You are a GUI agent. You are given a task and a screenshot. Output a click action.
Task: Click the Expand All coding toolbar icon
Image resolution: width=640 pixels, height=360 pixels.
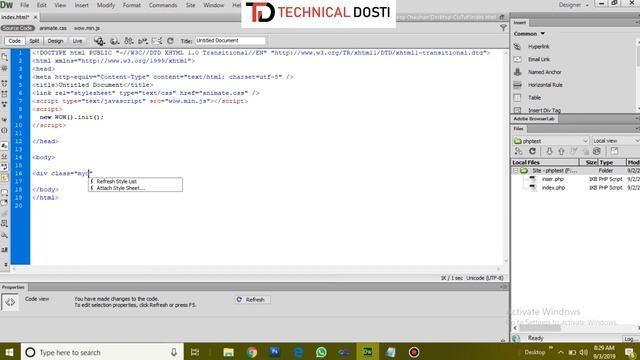[x=4, y=104]
